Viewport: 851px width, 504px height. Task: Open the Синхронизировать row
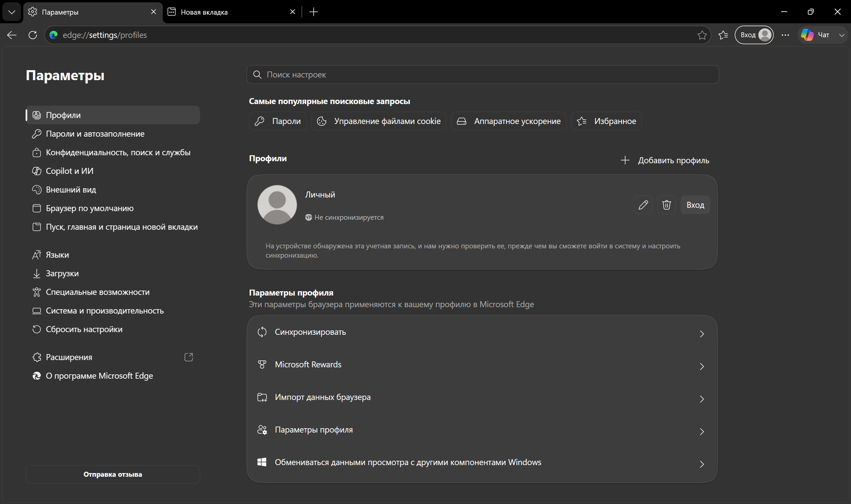pos(482,332)
